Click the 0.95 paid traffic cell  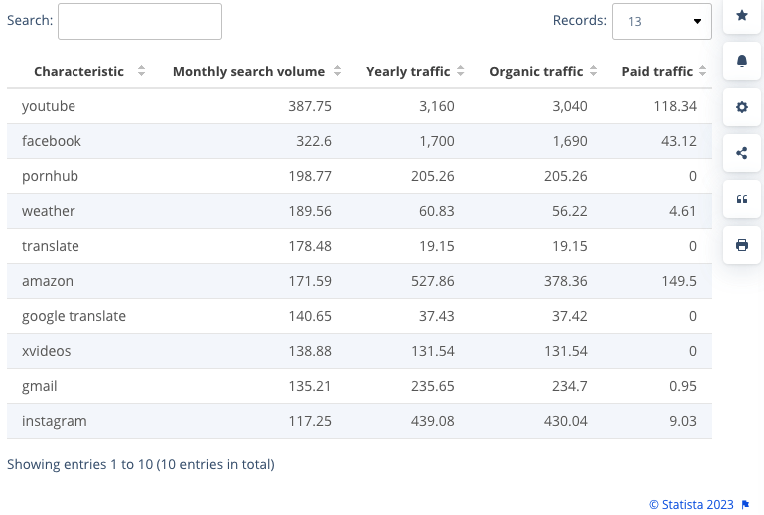pyautogui.click(x=683, y=386)
